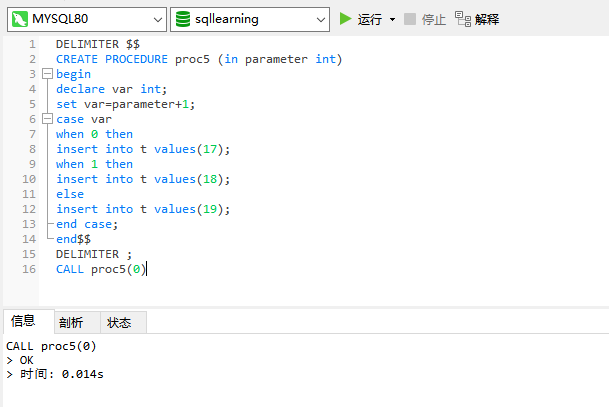609x407 pixels.
Task: Click CREATE PROCEDURE proc5 line
Action: 199,59
